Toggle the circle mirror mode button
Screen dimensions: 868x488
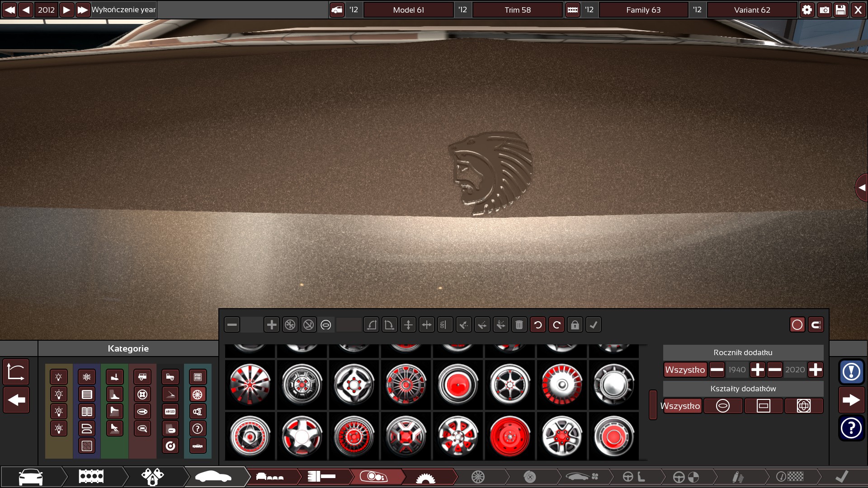[x=797, y=325]
